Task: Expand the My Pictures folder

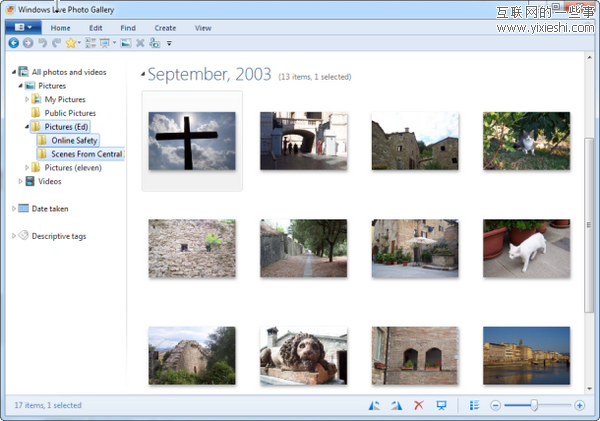Action: point(27,100)
